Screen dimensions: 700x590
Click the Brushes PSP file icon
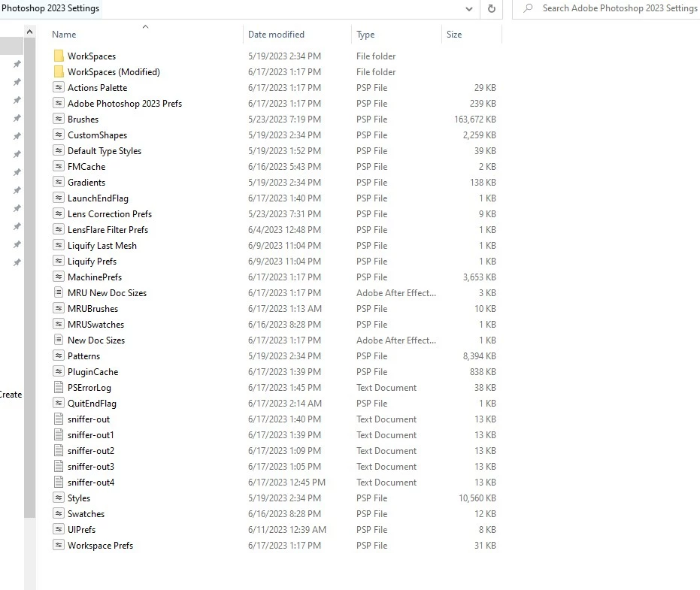coord(59,120)
